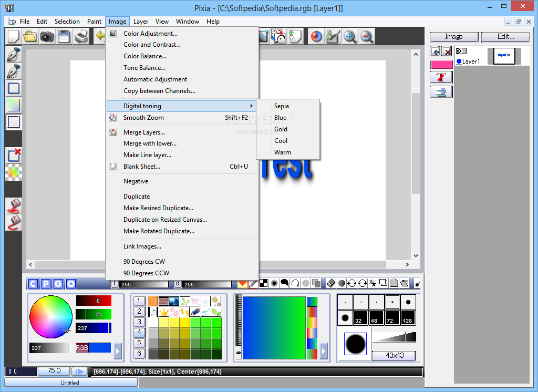Click Merge Layers menu item
Screen dimensions: 538x392
click(x=144, y=132)
